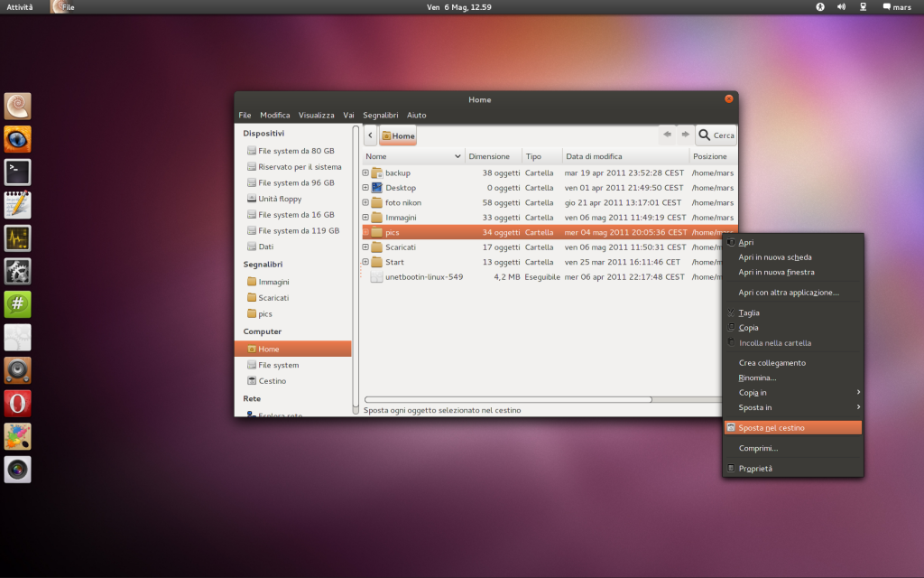This screenshot has height=578, width=924.
Task: Open Opera browser from the dock
Action: tap(17, 404)
